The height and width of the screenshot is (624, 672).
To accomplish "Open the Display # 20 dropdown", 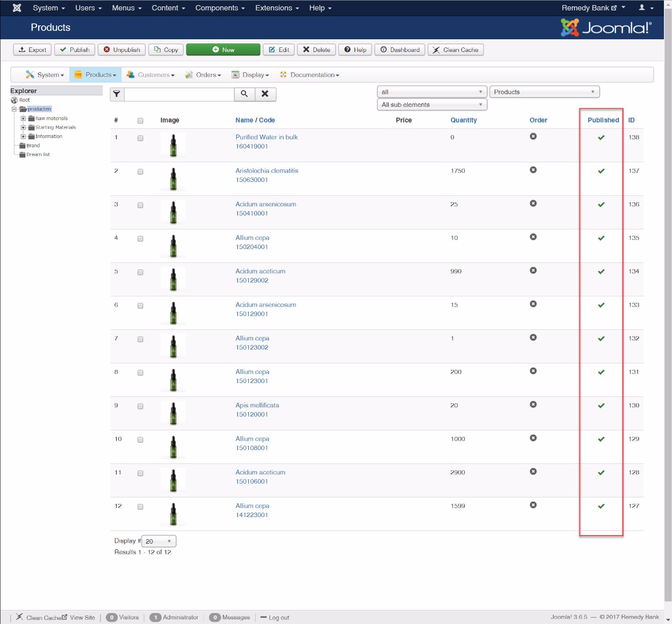I will [x=159, y=541].
